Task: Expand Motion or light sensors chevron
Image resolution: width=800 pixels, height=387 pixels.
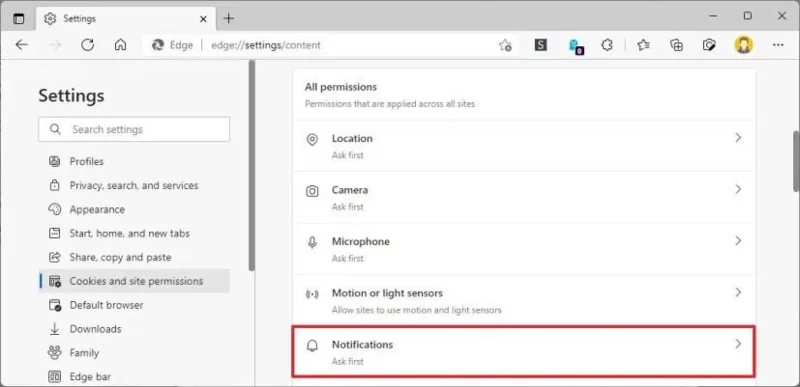Action: click(738, 292)
